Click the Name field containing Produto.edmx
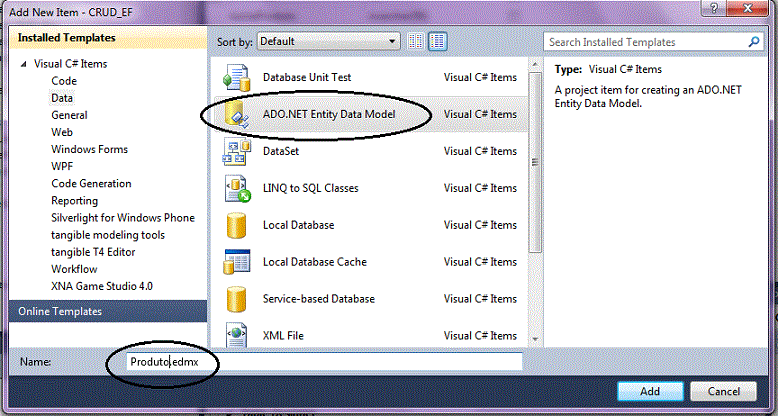The width and height of the screenshot is (778, 416). pos(324,362)
